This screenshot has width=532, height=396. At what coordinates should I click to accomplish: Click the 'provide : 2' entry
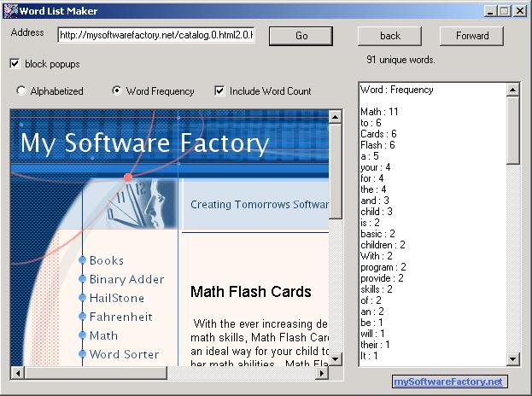[x=382, y=278]
